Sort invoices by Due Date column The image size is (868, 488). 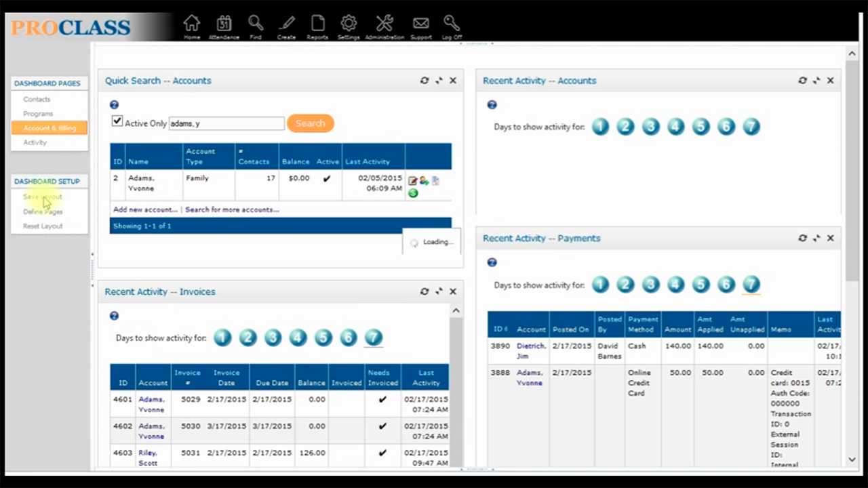pos(271,383)
